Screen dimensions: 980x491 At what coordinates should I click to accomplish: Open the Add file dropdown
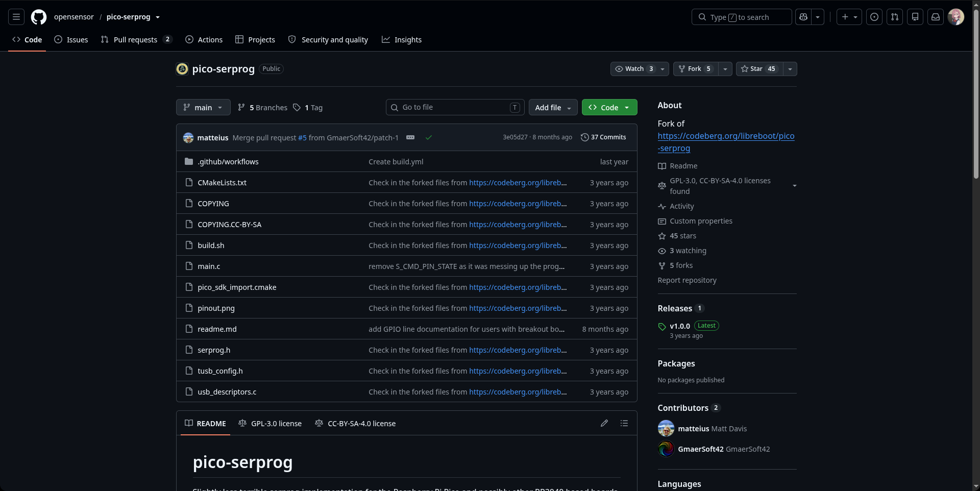click(553, 107)
